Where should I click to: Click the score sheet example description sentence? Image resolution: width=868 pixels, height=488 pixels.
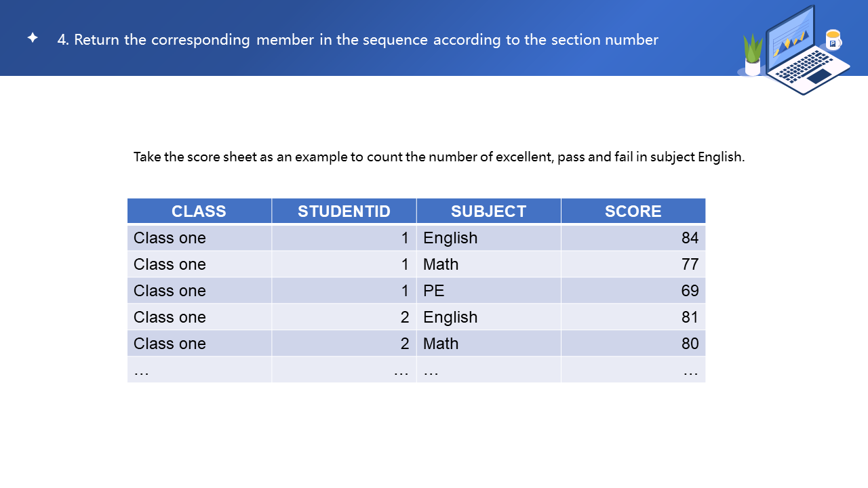point(439,157)
